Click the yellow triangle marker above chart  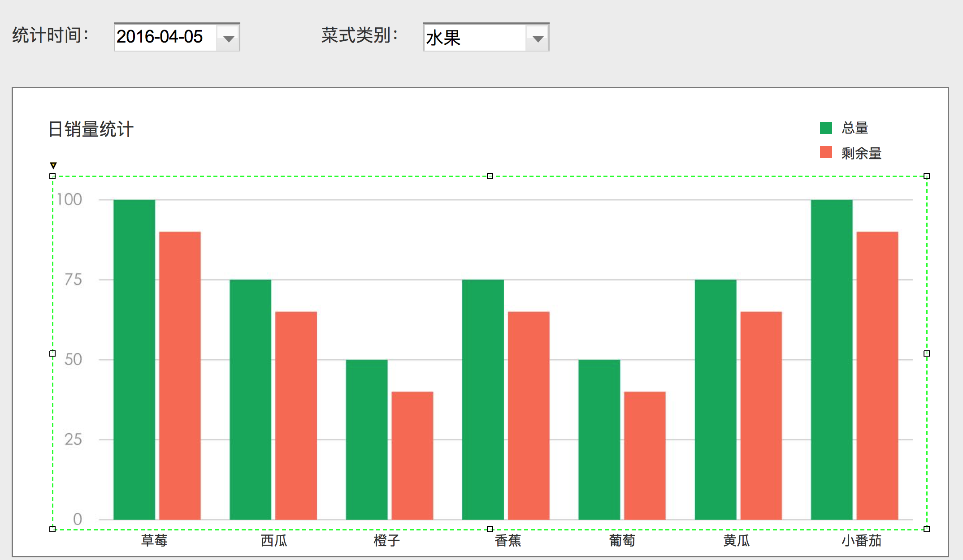coord(53,165)
